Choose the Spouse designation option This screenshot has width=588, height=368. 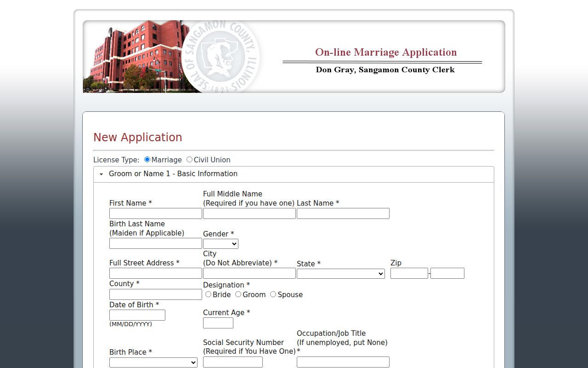(273, 294)
